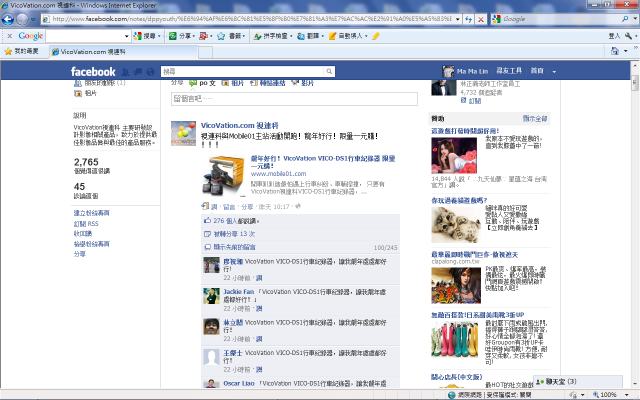Click the VICO-DS1 product thumbnail image
640x400 pixels.
(223, 176)
